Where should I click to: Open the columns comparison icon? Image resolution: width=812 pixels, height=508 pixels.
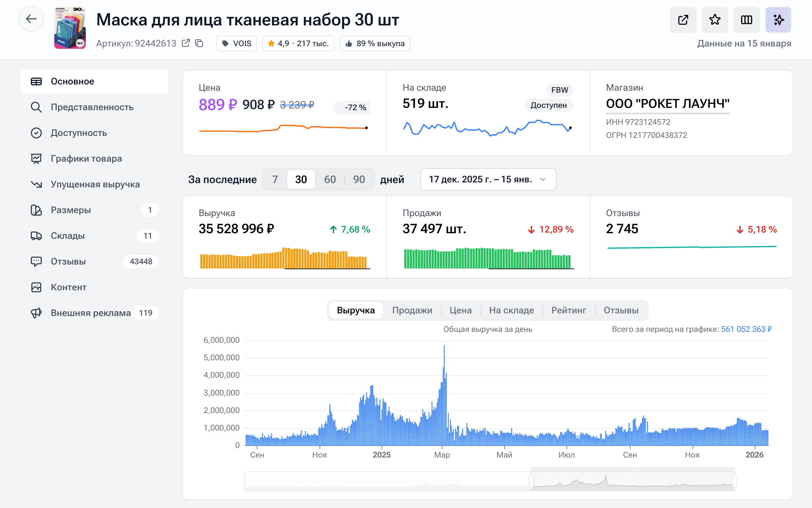[x=746, y=20]
